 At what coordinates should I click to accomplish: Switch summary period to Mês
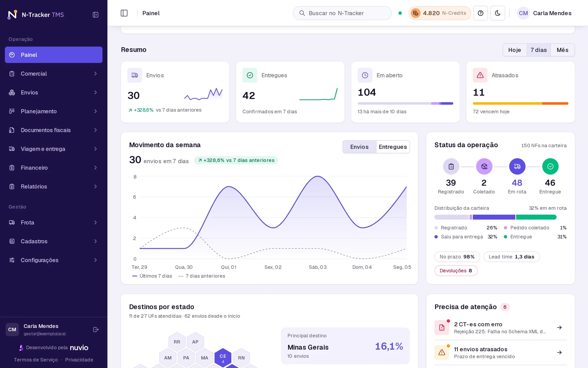[x=562, y=50]
